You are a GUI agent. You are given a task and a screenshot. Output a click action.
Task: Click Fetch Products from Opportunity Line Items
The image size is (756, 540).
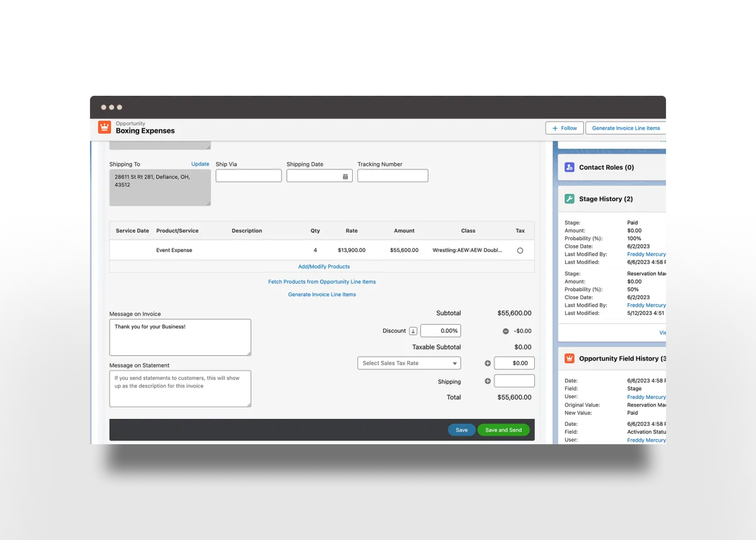pyautogui.click(x=322, y=282)
